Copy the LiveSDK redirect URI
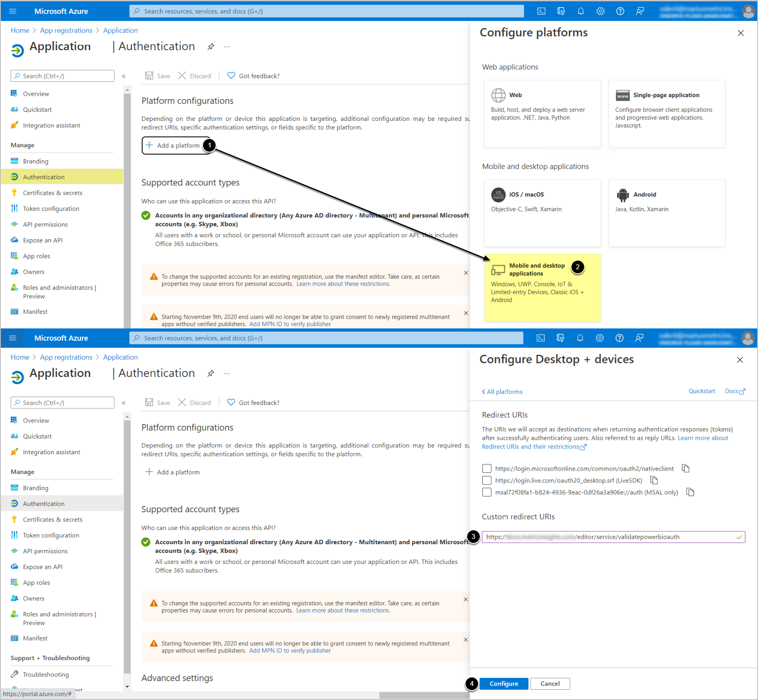The height and width of the screenshot is (700, 758). [x=654, y=480]
